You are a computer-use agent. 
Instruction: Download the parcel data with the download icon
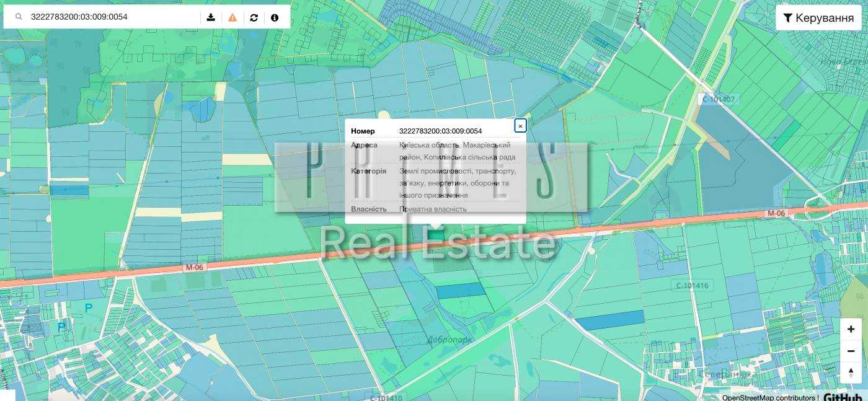click(211, 17)
